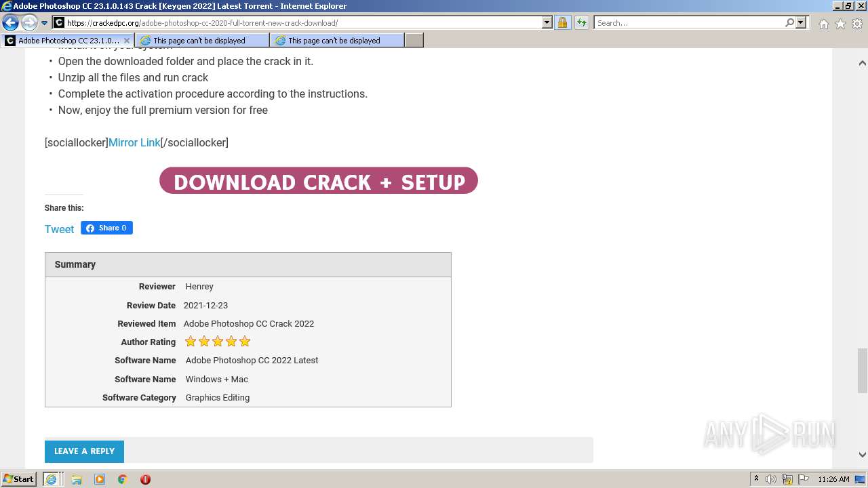Click the red shield taskbar icon
This screenshot has height=488, width=868.
point(145,479)
